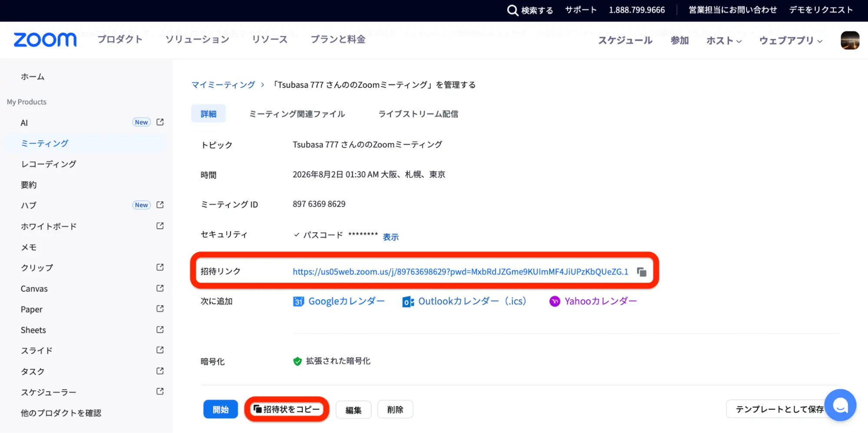This screenshot has height=433, width=868.
Task: Switch to ライブストリーム配信 tab
Action: pos(418,114)
